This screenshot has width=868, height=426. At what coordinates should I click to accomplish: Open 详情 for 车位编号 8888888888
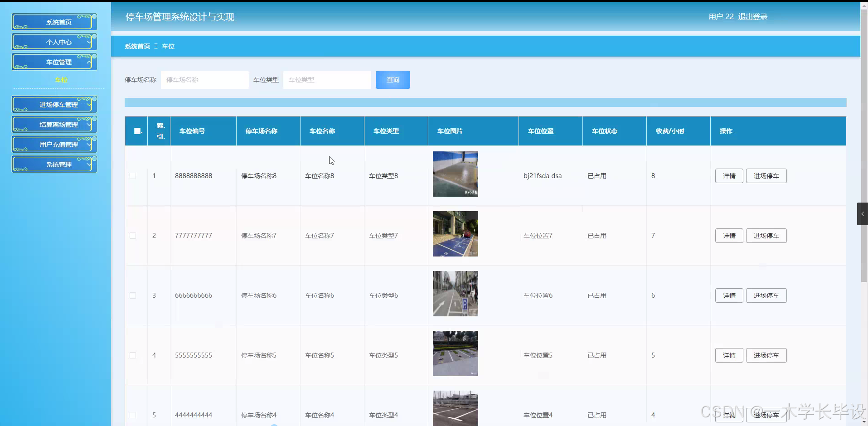coord(729,175)
